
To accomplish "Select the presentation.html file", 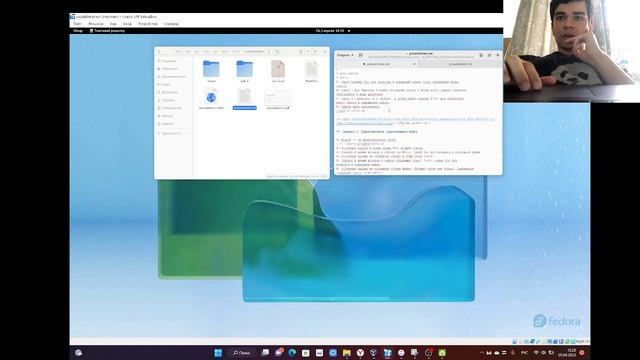I will point(211,99).
